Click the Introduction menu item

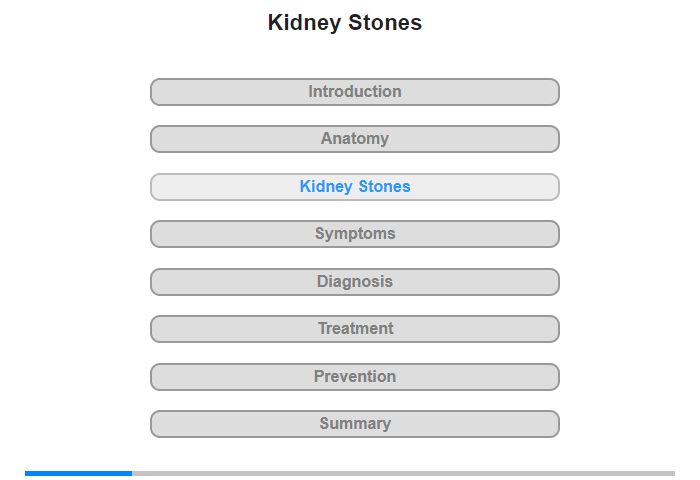(x=355, y=92)
